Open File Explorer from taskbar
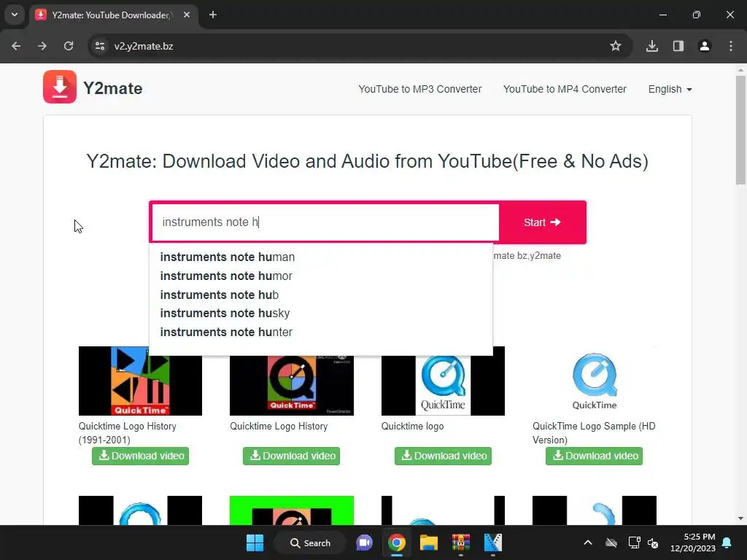Viewport: 747px width, 560px height. [429, 542]
